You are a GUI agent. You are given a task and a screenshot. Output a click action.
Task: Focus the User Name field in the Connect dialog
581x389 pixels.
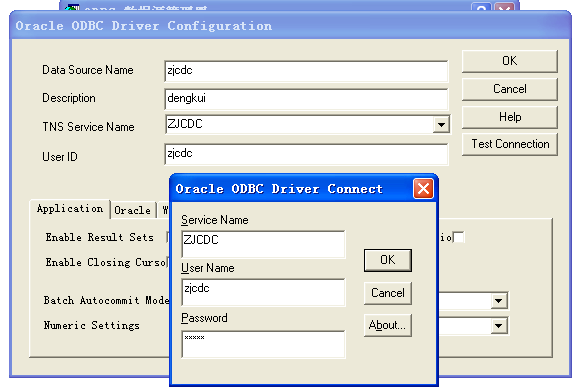(263, 292)
